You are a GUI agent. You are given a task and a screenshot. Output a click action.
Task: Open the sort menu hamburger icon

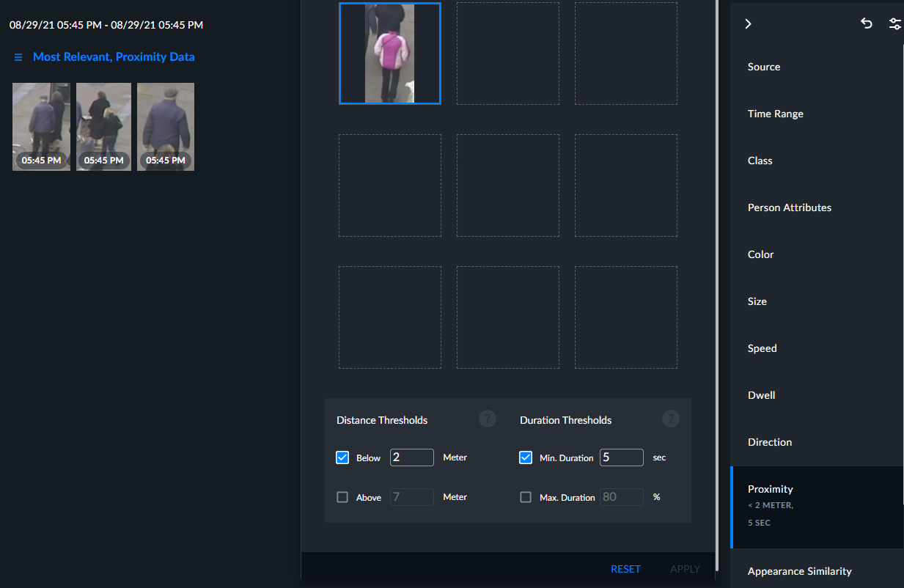click(x=18, y=57)
